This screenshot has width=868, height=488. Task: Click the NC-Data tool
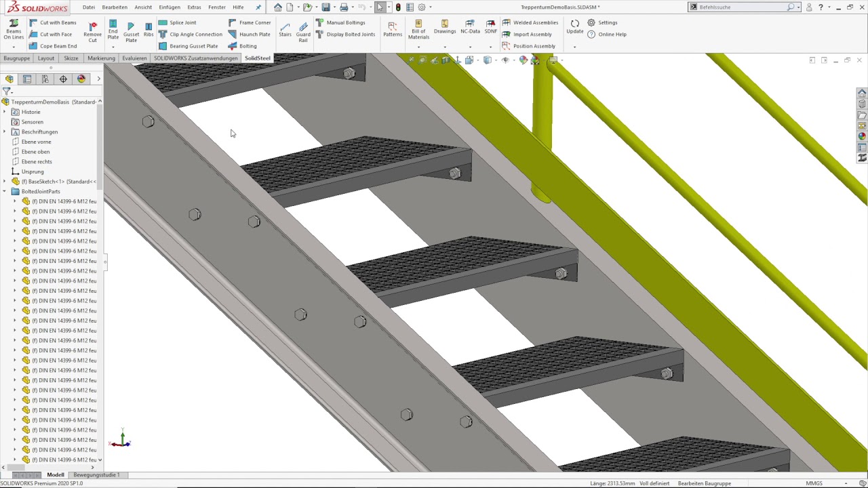(470, 27)
